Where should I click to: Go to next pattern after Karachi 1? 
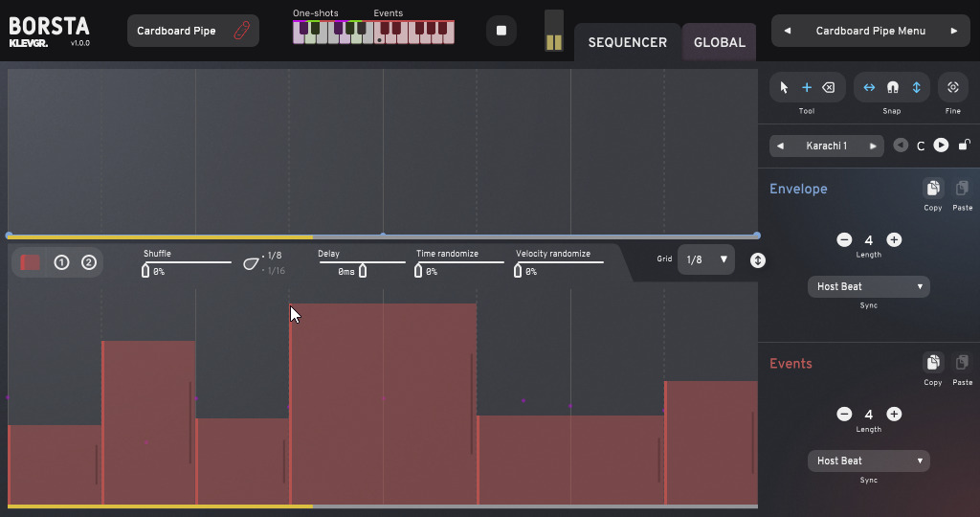point(873,146)
